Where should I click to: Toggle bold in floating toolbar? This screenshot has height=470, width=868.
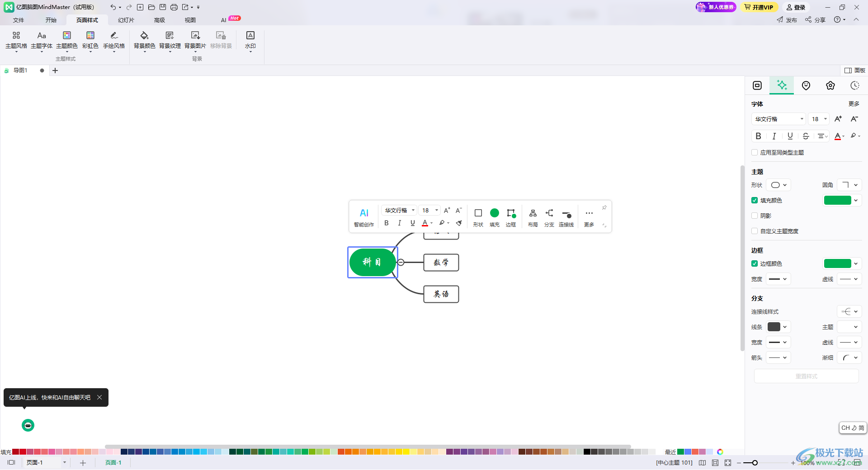[387, 223]
